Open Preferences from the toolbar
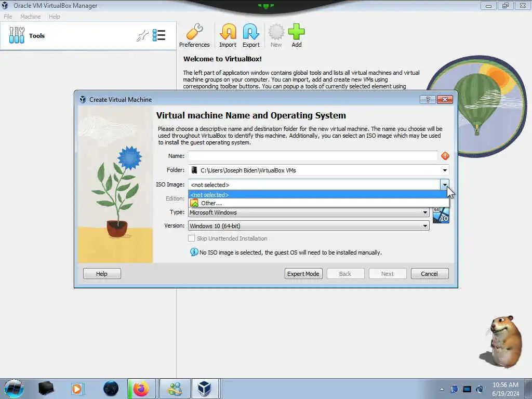This screenshot has width=532, height=399. pos(194,36)
